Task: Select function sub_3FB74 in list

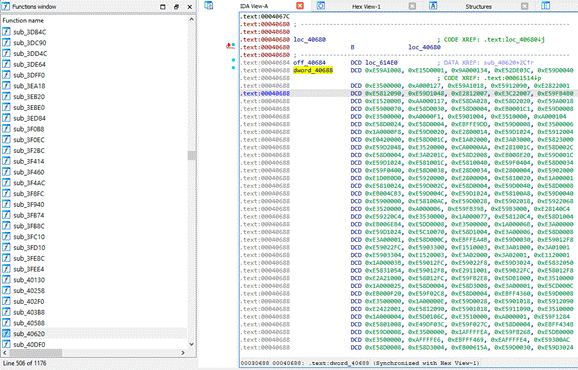Action: click(29, 215)
